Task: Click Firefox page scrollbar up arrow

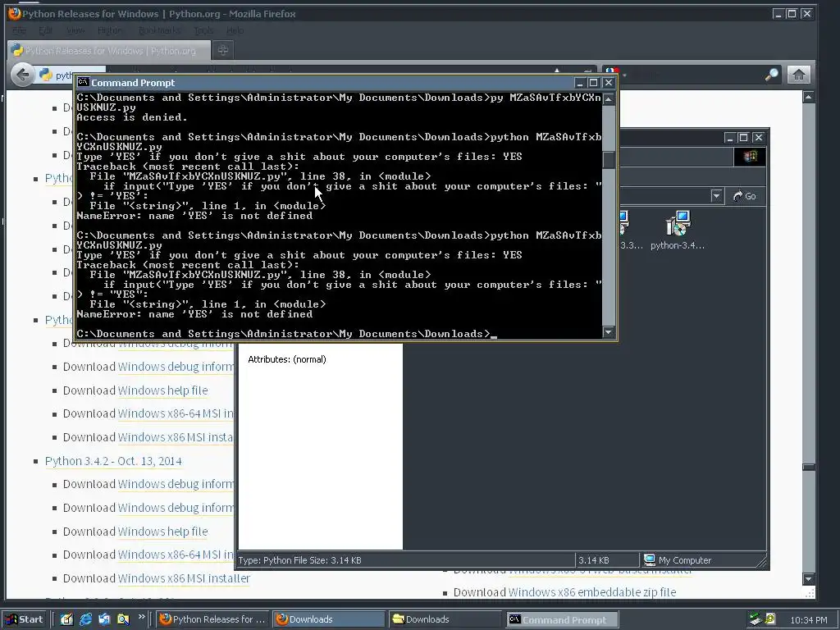Action: pos(808,97)
